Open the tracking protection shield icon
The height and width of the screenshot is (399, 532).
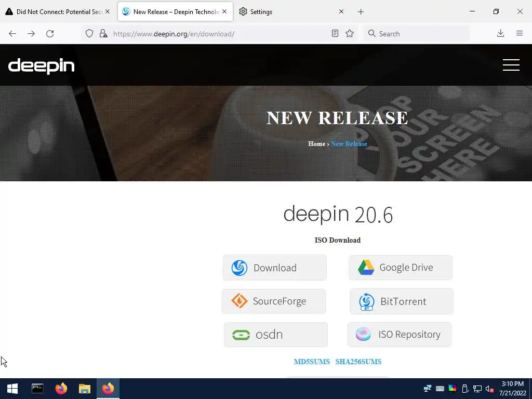pyautogui.click(x=89, y=34)
